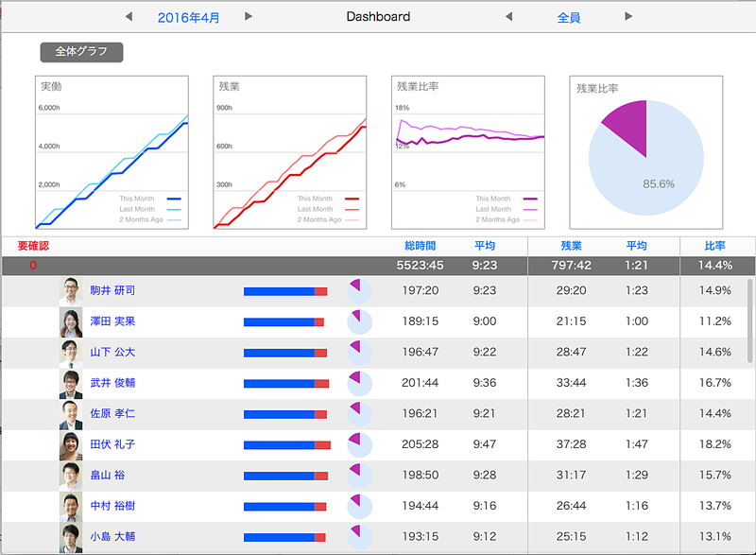Switch to previous group before 全員
Image resolution: width=756 pixels, height=555 pixels.
508,17
